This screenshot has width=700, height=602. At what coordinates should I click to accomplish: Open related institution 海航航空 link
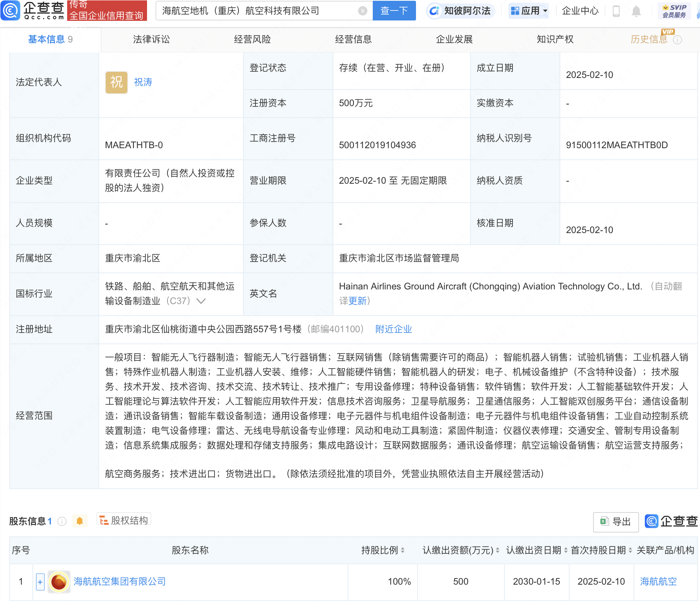point(658,582)
